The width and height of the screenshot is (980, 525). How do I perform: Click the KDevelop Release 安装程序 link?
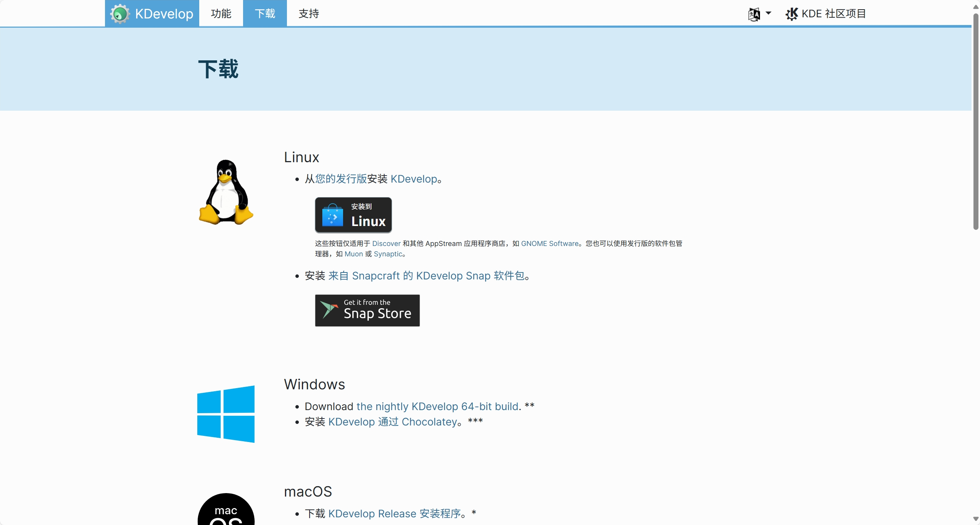[x=394, y=513]
